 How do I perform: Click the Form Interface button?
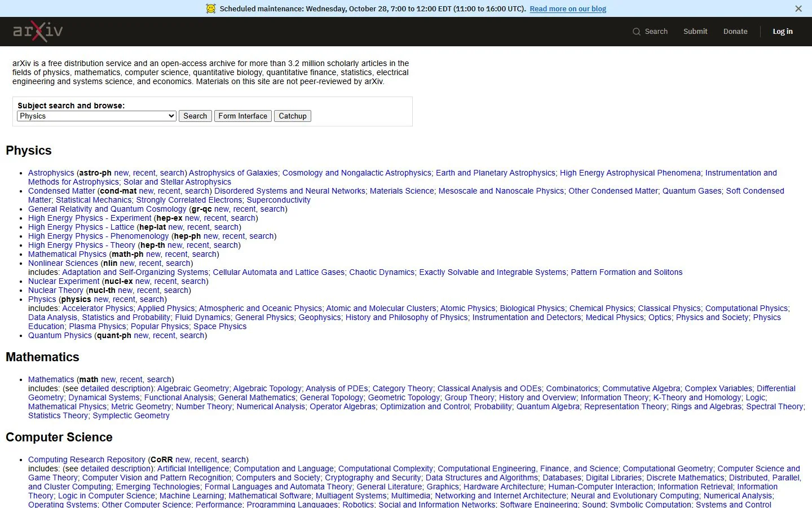243,116
